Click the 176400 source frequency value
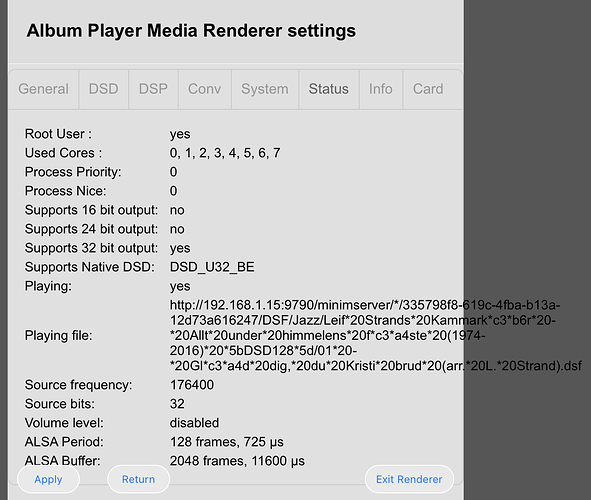Image resolution: width=591 pixels, height=500 pixels. point(192,385)
